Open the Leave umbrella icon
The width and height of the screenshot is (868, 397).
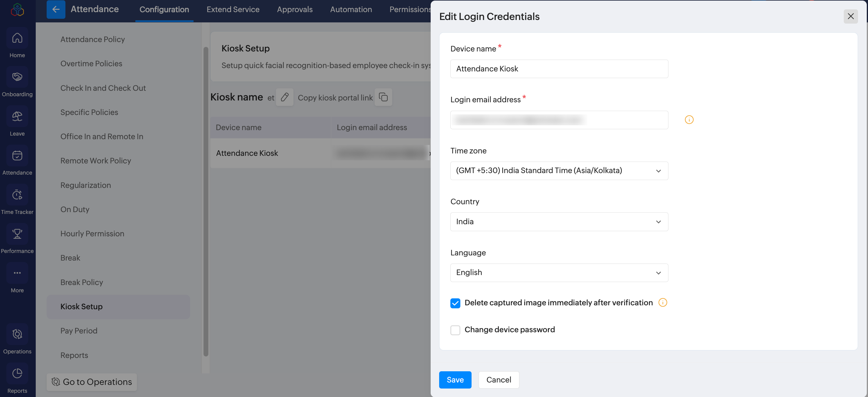coord(17,116)
